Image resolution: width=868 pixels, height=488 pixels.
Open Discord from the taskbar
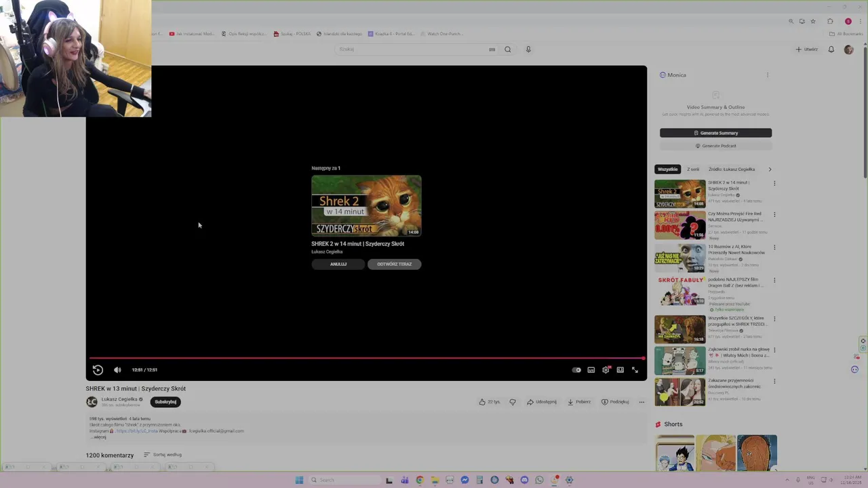pyautogui.click(x=524, y=480)
